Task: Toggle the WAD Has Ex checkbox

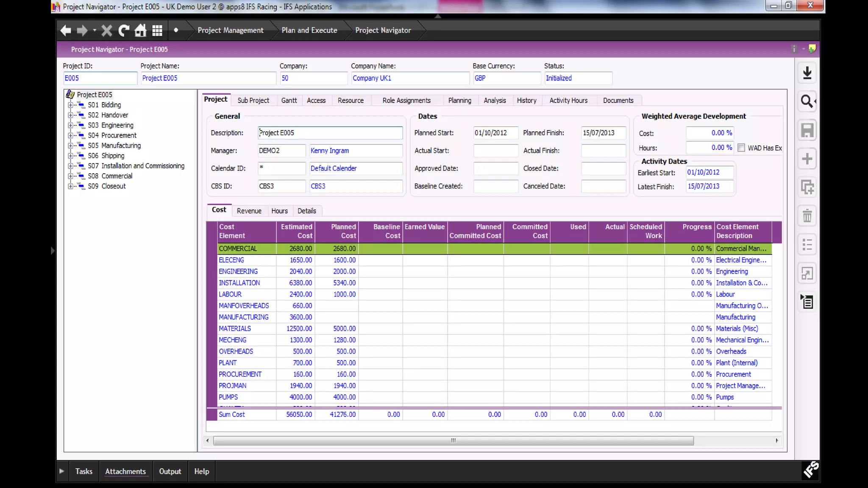Action: coord(741,148)
